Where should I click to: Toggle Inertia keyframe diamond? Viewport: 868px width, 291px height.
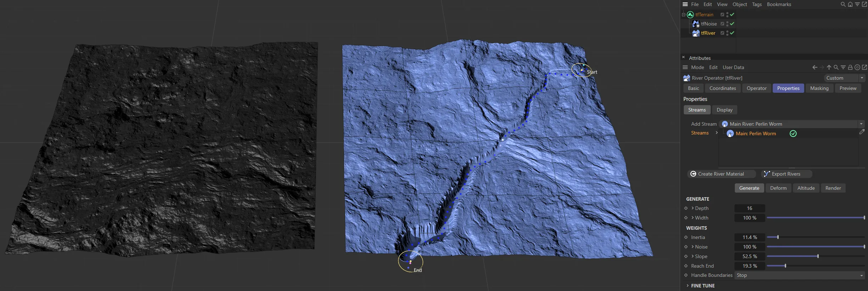686,237
